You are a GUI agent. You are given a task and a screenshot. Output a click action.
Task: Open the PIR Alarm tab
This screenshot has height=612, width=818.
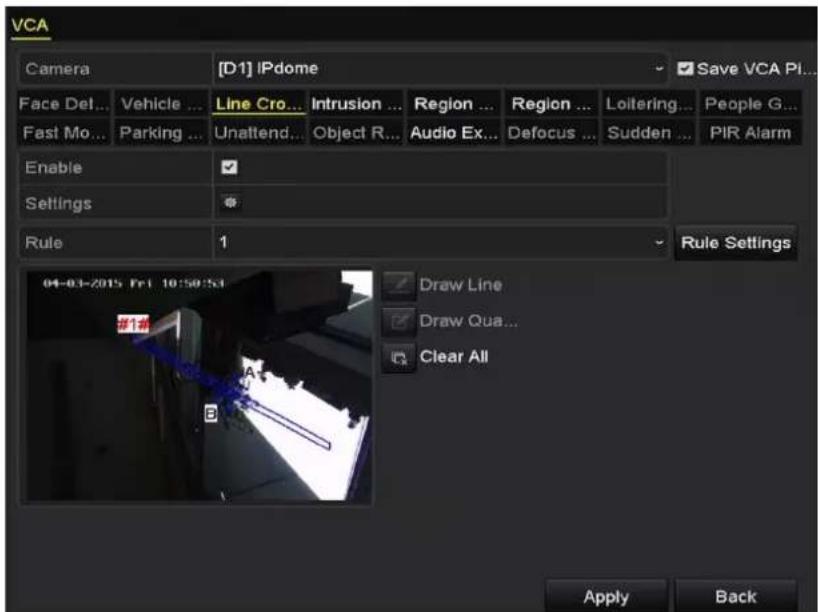[x=750, y=133]
